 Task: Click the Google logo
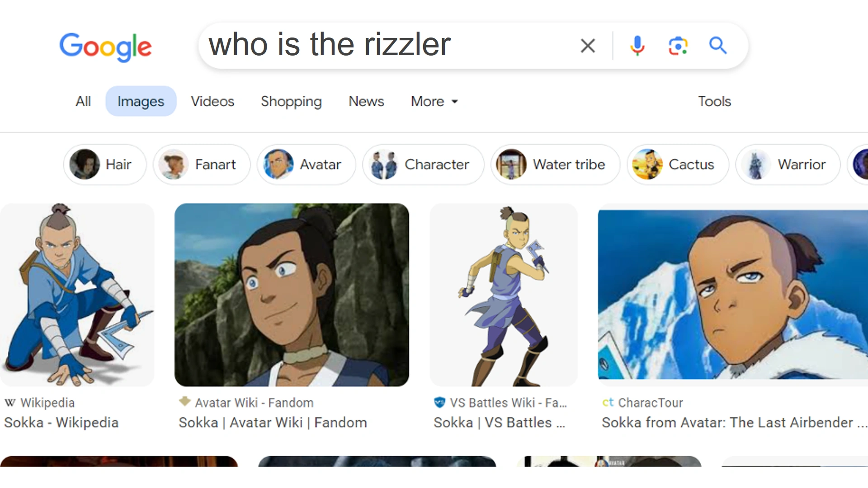105,47
